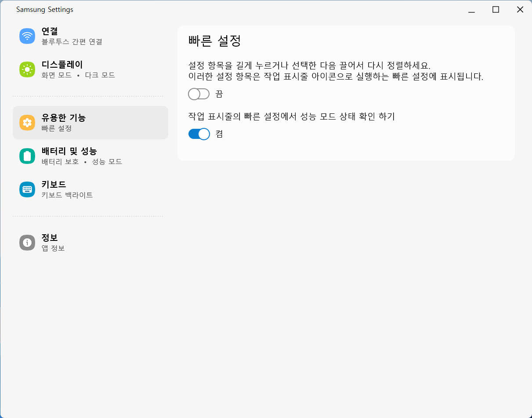This screenshot has width=532, height=418.
Task: Open the 연결 settings section
Action: 72,36
